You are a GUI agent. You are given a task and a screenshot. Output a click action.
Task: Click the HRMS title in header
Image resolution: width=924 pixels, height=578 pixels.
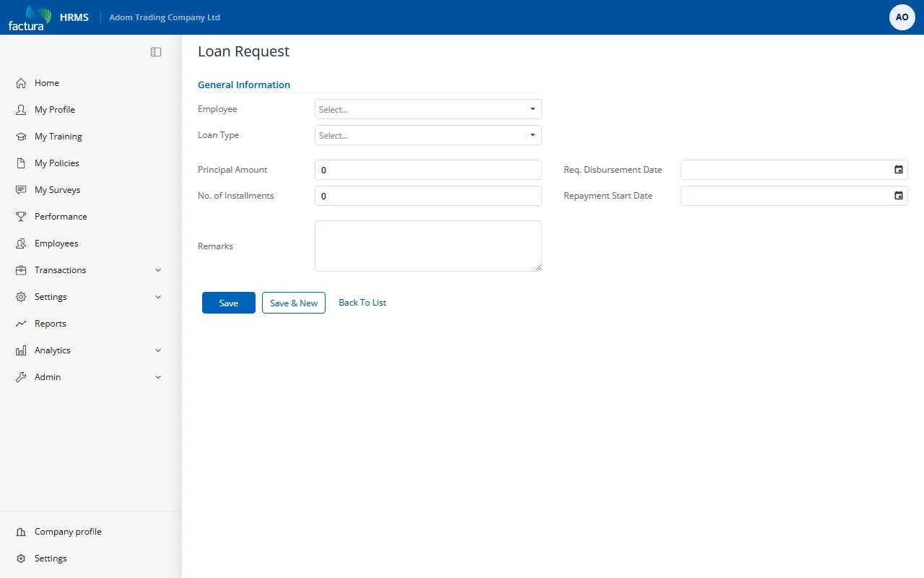click(74, 17)
